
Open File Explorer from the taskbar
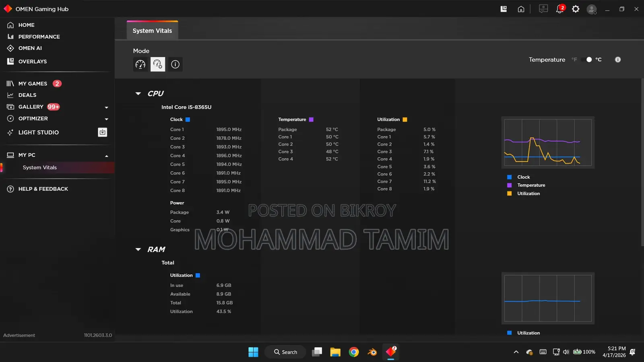tap(335, 352)
